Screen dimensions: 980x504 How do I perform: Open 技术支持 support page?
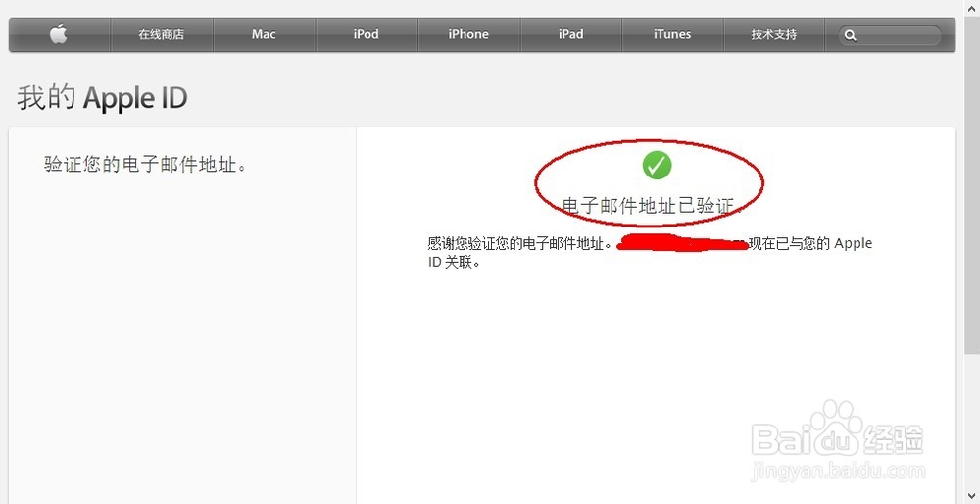tap(774, 35)
